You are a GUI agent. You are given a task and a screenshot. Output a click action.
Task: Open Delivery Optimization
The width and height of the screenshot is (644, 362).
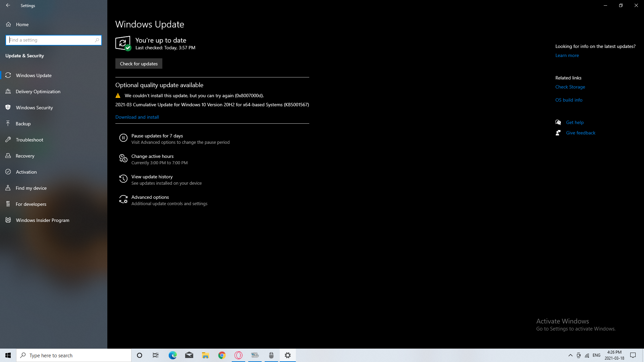click(x=54, y=92)
